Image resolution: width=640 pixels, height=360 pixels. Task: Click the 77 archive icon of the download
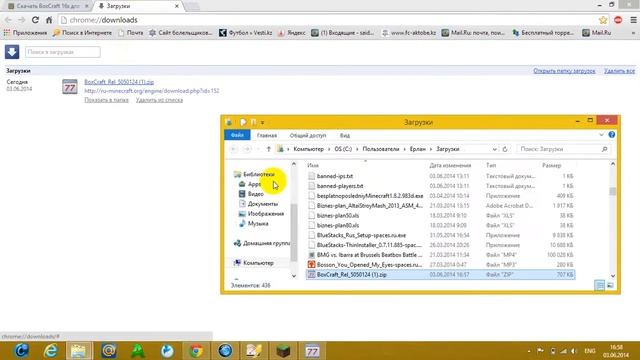tap(70, 87)
